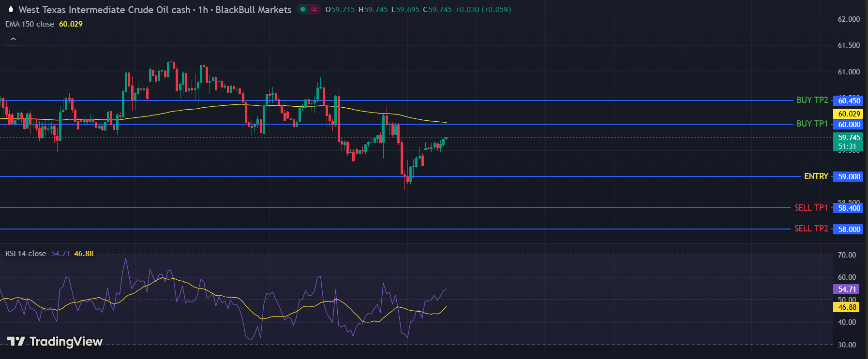Click the pink approximation wave icon
This screenshot has height=359, width=868.
pyautogui.click(x=314, y=9)
